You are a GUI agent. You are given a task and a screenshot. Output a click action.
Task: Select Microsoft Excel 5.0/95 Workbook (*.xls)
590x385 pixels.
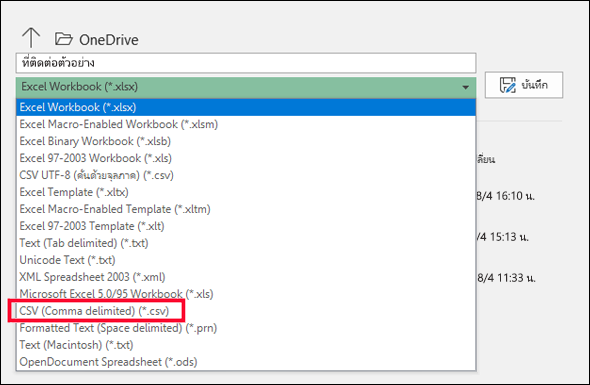(x=246, y=294)
